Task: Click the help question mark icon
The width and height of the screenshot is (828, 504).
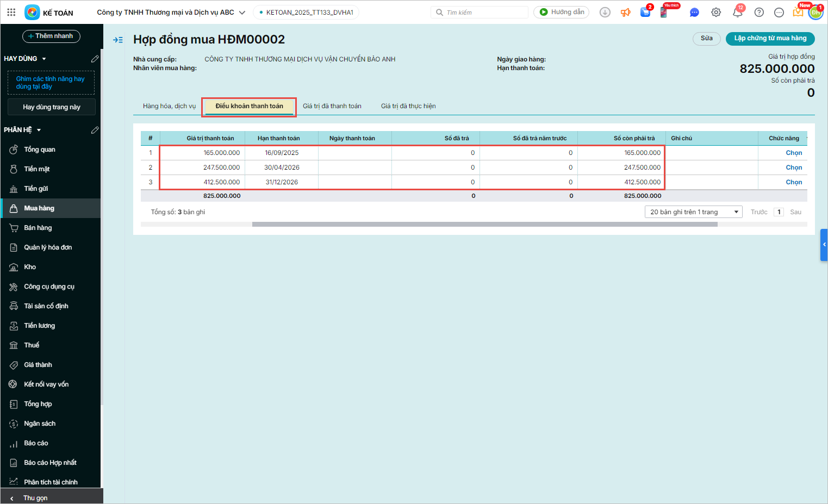Action: (759, 13)
